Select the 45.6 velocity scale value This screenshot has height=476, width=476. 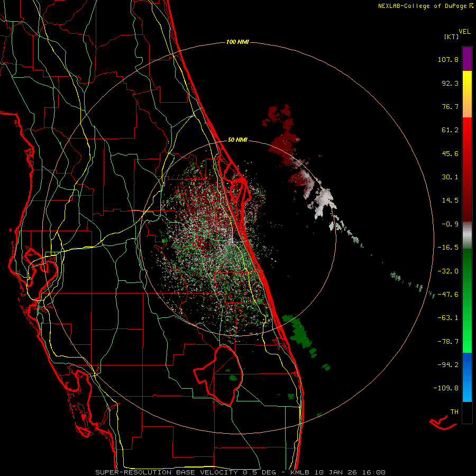(x=450, y=153)
